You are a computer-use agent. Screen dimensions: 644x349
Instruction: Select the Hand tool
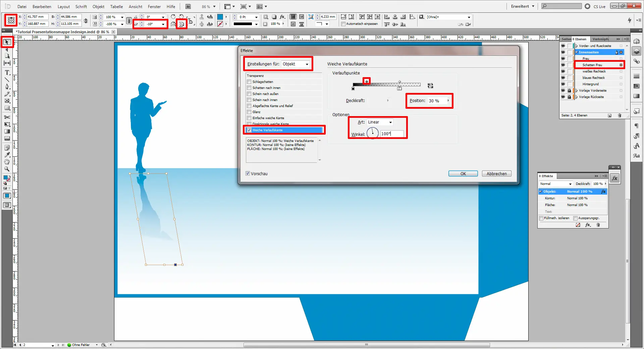pyautogui.click(x=7, y=162)
